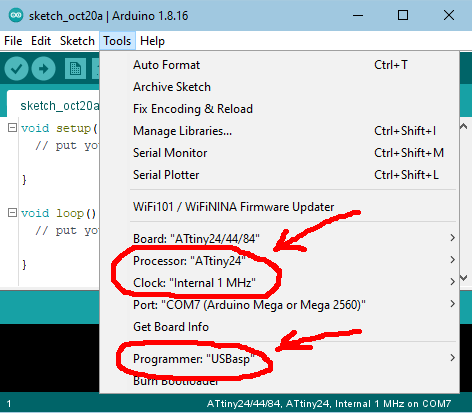Collapse the void setup() code fold
Image resolution: width=472 pixels, height=413 pixels.
(x=12, y=128)
